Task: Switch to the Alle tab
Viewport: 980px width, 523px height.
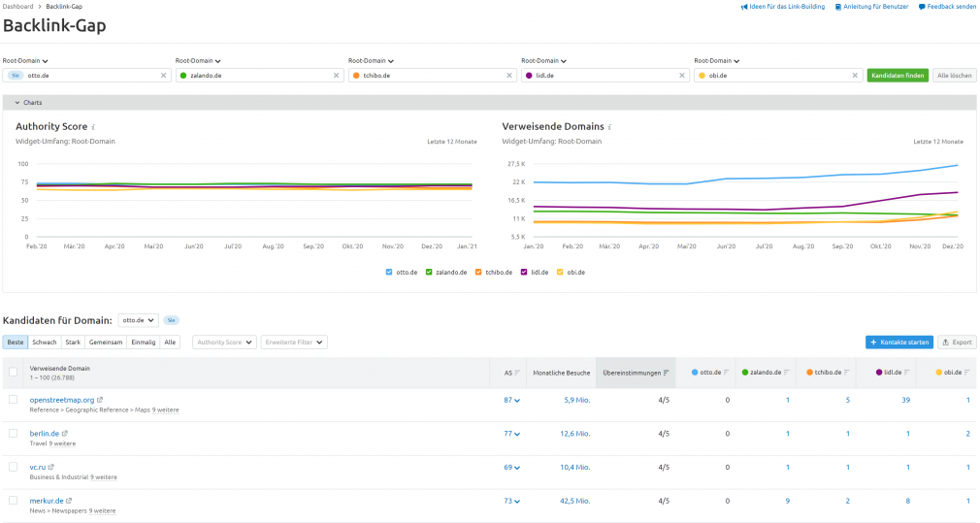Action: (x=170, y=343)
